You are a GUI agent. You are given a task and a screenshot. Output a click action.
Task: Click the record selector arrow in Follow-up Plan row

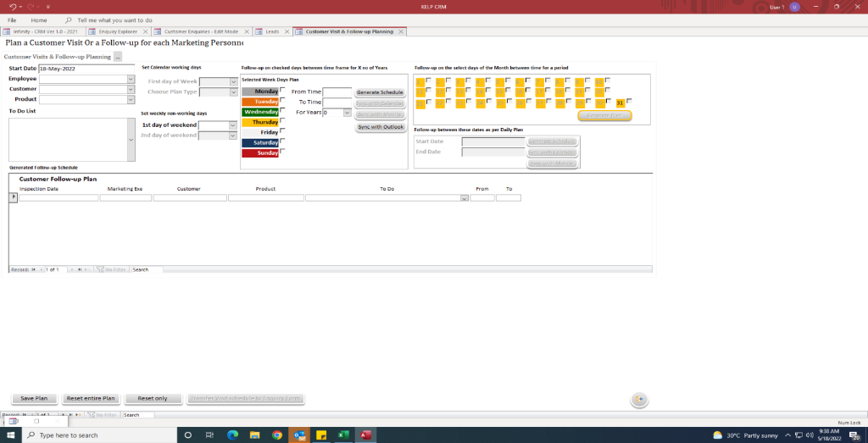coord(14,197)
